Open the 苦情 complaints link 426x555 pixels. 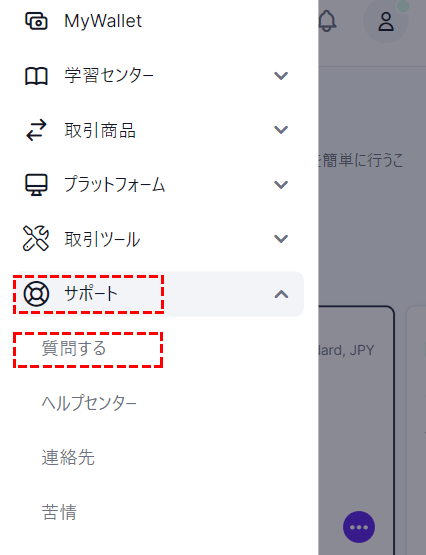click(x=59, y=512)
